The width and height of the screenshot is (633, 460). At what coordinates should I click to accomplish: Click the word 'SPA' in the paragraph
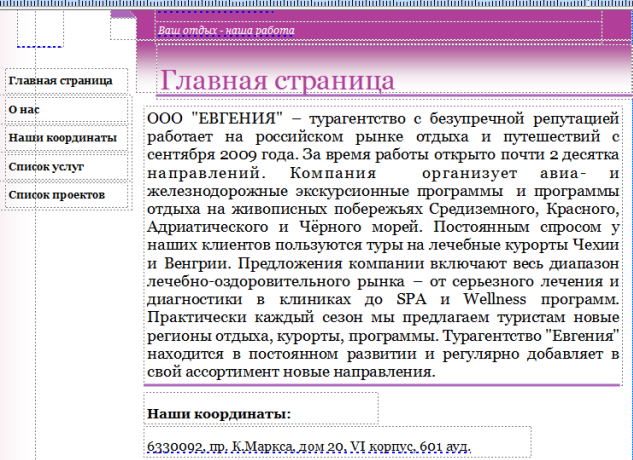(x=411, y=299)
